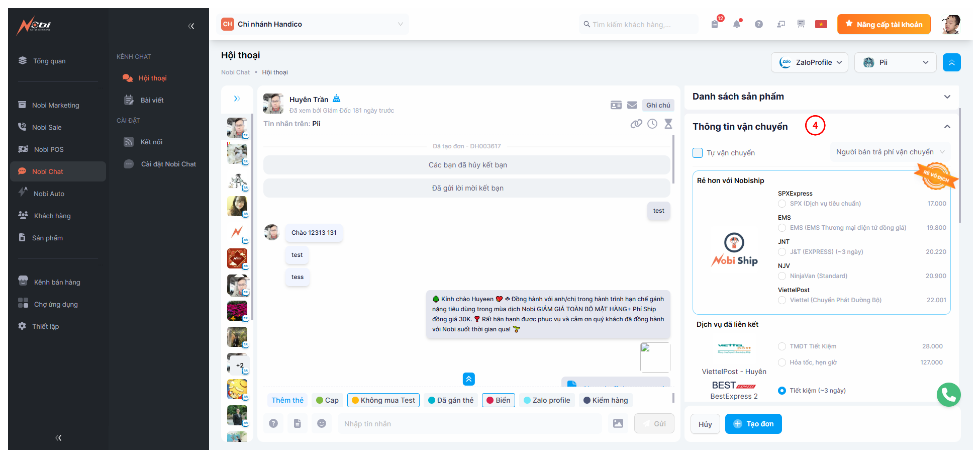
Task: Click the green phone call floating icon
Action: (x=948, y=395)
